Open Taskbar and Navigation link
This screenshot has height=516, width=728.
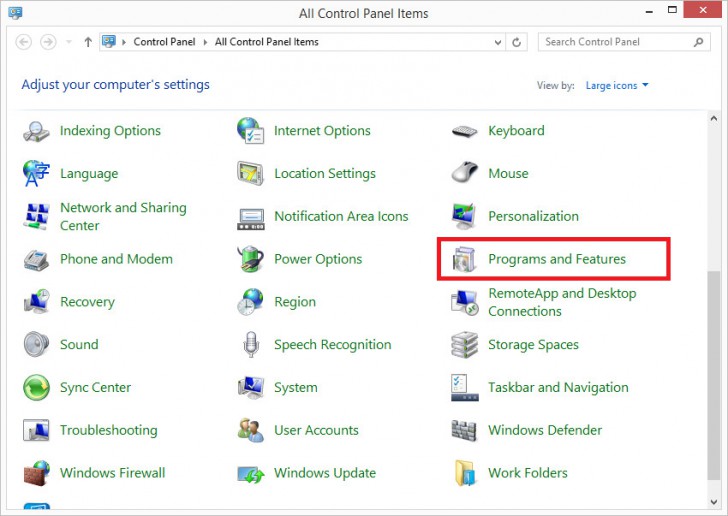click(x=558, y=388)
